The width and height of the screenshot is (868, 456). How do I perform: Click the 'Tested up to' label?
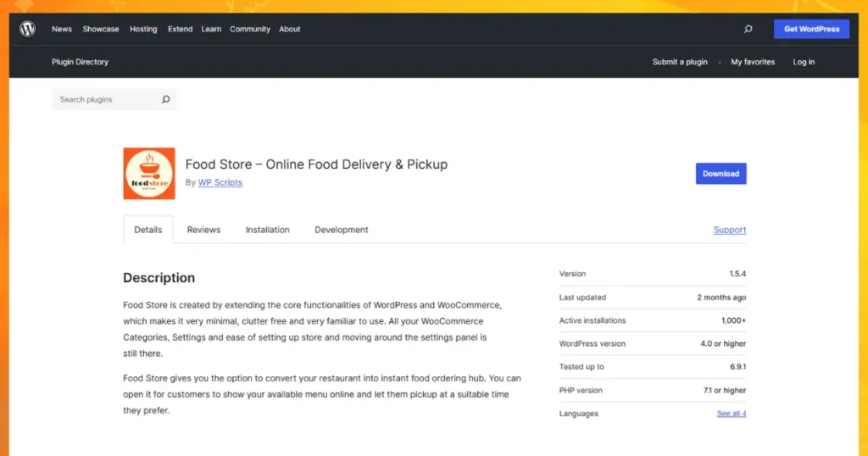581,367
